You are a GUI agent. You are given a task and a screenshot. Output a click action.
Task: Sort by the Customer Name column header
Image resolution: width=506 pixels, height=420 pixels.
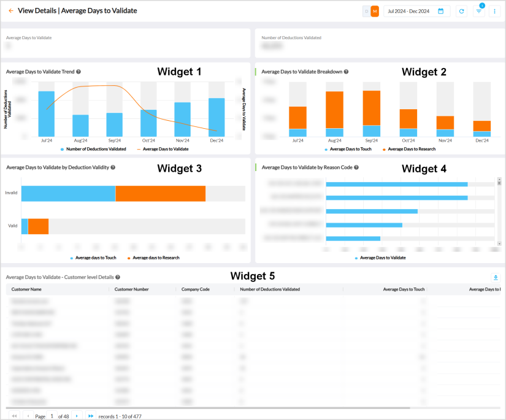[26, 289]
